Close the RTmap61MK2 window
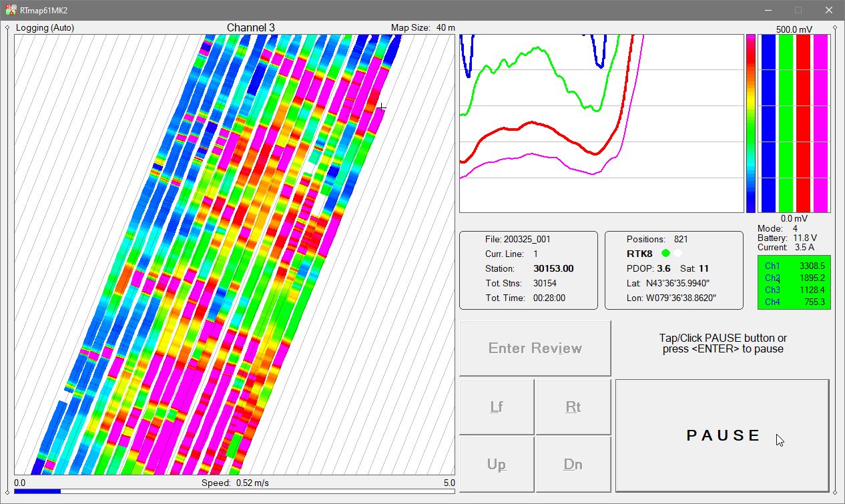 tap(829, 10)
